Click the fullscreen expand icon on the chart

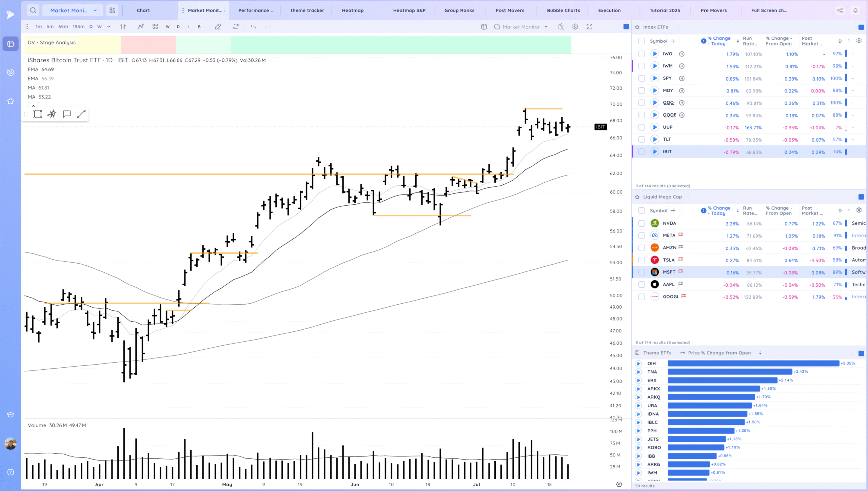click(590, 27)
